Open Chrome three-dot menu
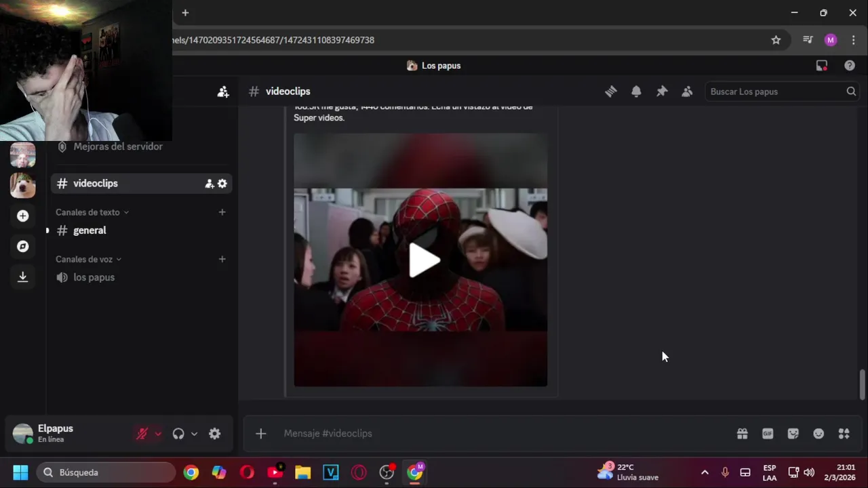 (x=853, y=40)
